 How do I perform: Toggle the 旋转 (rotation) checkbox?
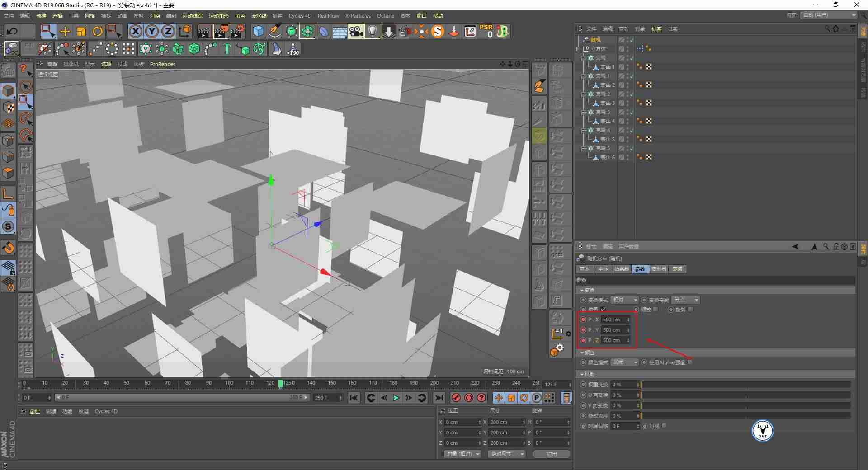point(690,309)
